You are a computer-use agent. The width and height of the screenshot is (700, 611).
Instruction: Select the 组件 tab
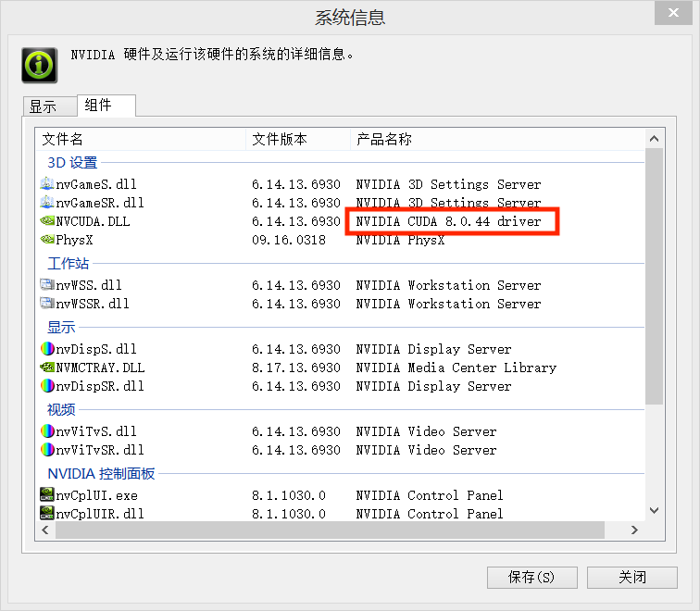coord(106,106)
